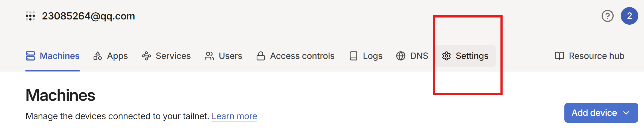Switch to the Machines tab
The height and width of the screenshot is (132, 644).
pos(59,56)
